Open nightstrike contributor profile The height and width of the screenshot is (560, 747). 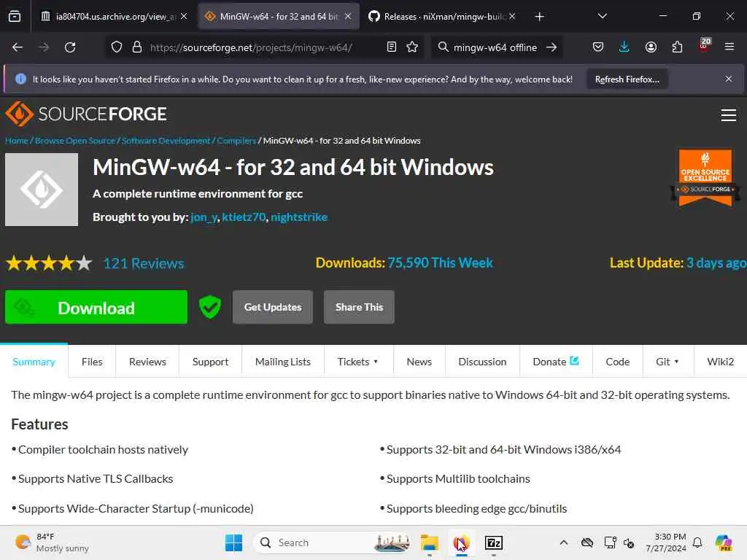click(x=299, y=217)
